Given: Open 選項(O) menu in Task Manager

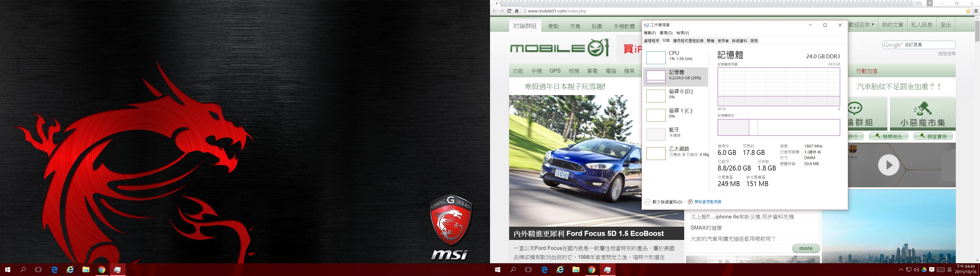Looking at the screenshot, I should 666,33.
